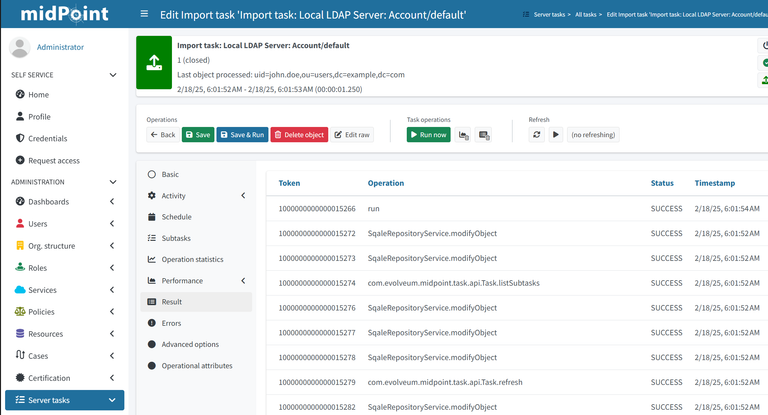Sort results by Timestamp column header

click(x=715, y=183)
